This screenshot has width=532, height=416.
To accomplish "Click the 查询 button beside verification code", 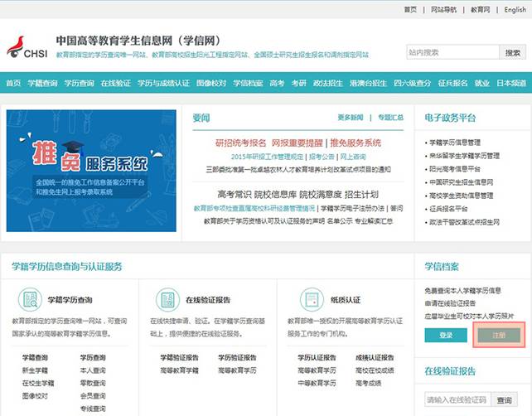I will tap(505, 400).
